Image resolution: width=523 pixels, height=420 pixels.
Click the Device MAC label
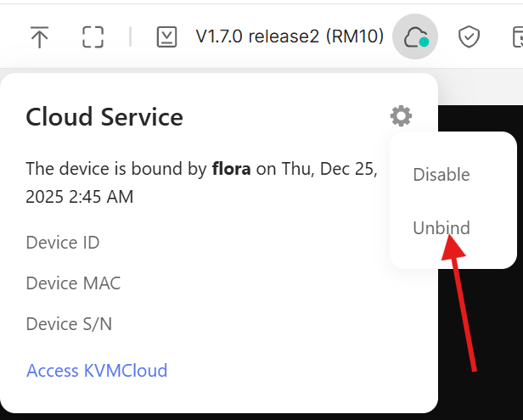click(74, 283)
